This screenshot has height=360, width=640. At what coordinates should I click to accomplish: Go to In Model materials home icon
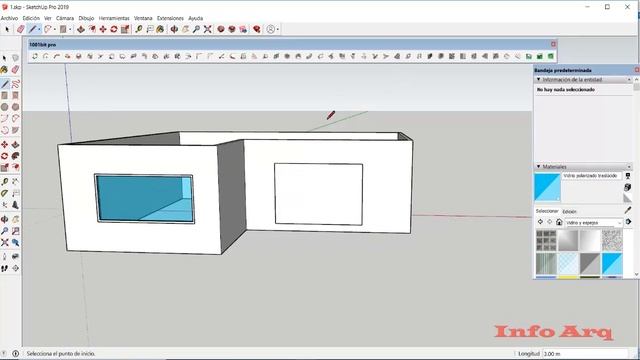tap(559, 222)
